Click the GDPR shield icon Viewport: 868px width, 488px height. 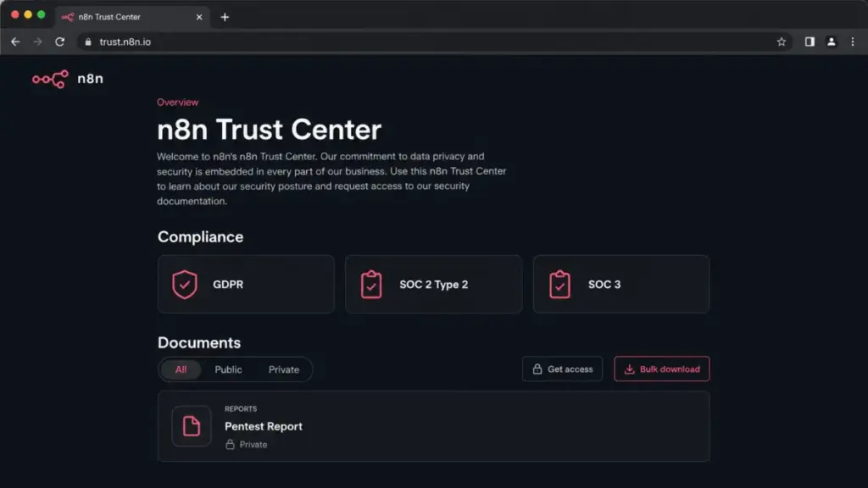184,285
